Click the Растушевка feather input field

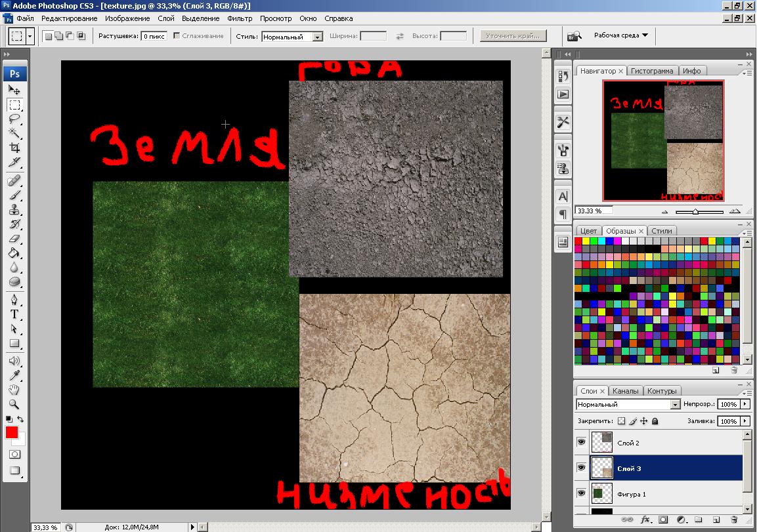point(154,36)
